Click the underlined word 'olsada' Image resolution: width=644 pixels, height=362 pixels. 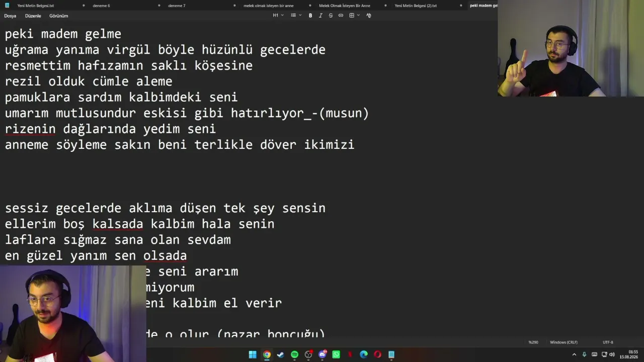point(165,256)
